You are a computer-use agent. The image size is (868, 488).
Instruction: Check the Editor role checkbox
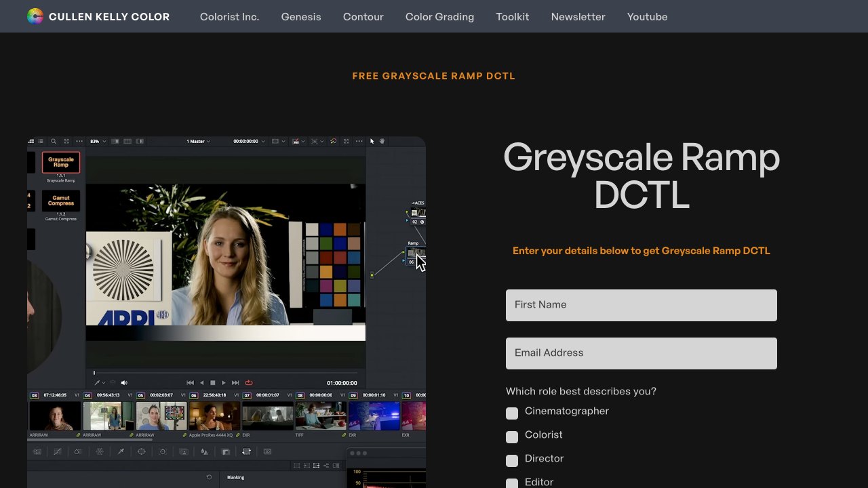pos(512,483)
